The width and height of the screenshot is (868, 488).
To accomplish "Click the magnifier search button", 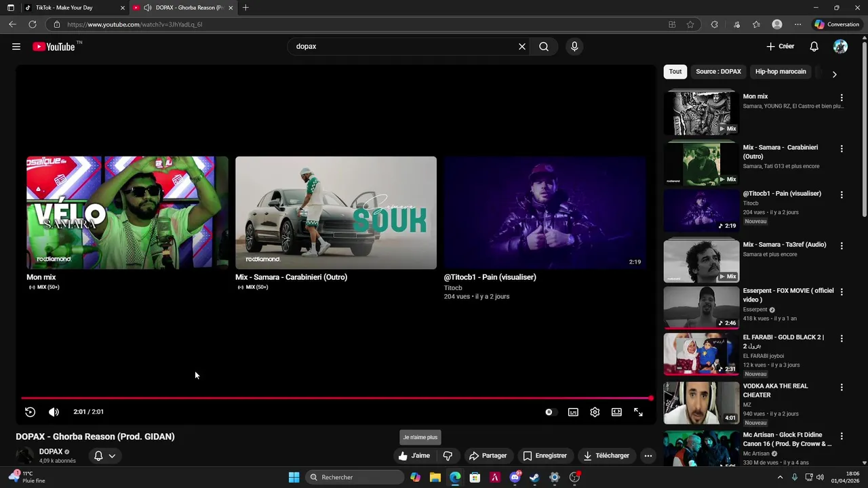I will point(544,47).
